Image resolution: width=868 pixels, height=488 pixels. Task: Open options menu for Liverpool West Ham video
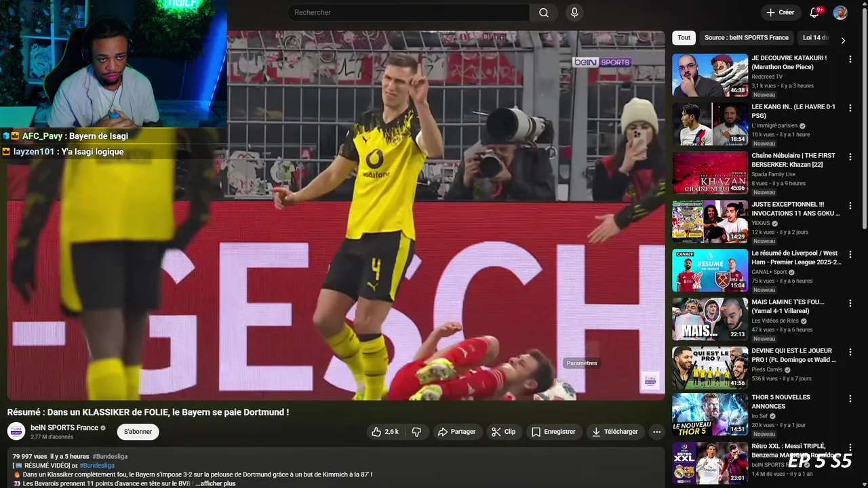(x=850, y=254)
